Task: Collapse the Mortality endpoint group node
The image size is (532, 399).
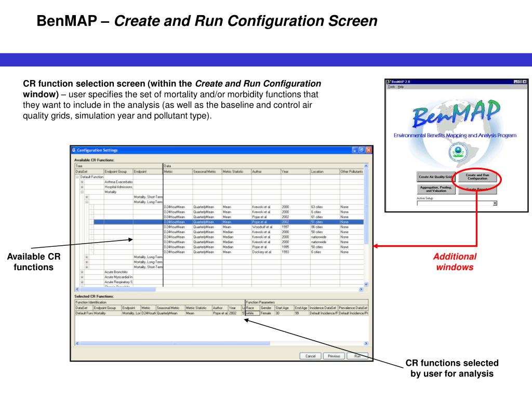Action: [82, 192]
